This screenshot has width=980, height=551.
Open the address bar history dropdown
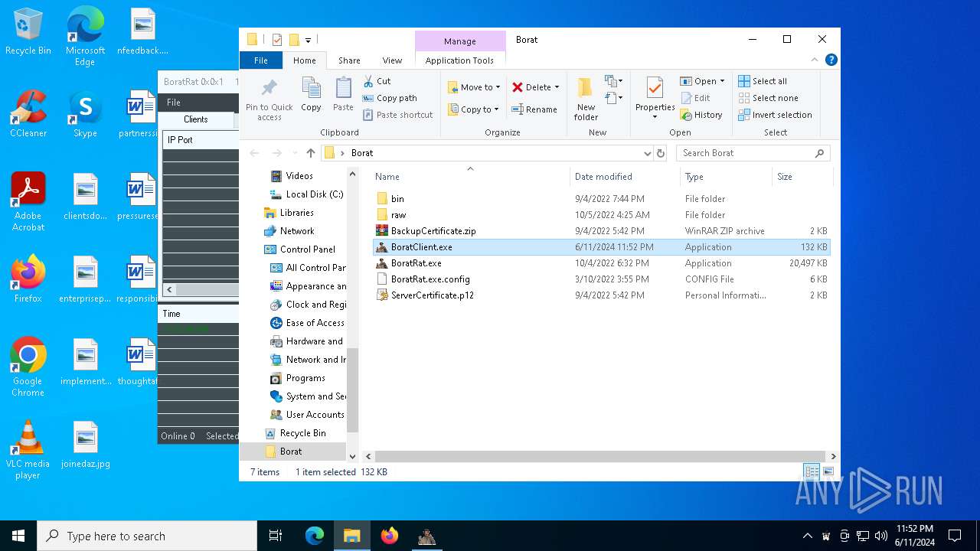tap(648, 153)
